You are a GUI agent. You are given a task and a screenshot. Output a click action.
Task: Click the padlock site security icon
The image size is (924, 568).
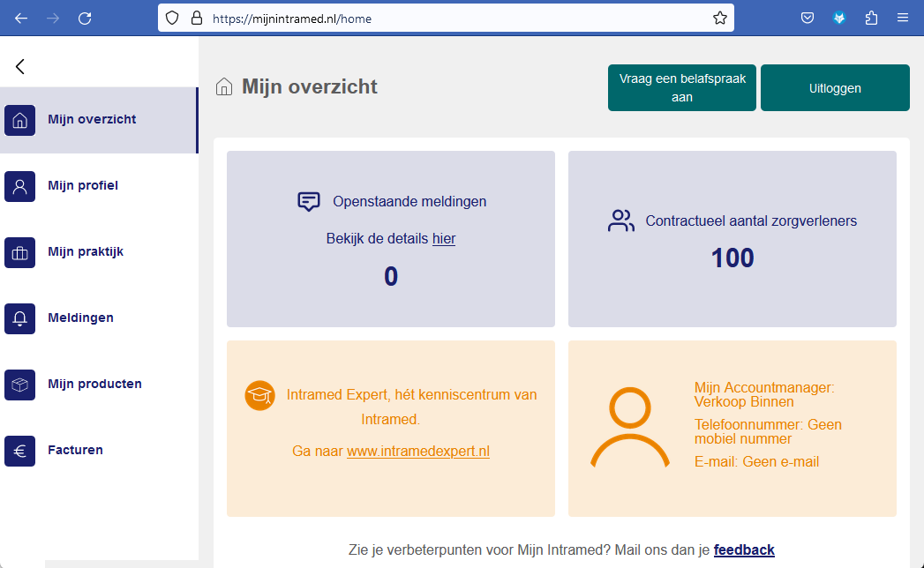click(x=197, y=19)
